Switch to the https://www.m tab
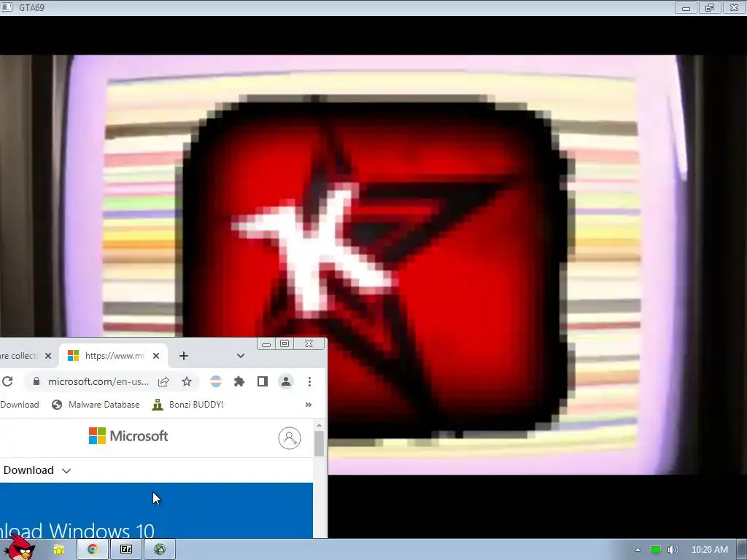747x560 pixels. (x=113, y=356)
